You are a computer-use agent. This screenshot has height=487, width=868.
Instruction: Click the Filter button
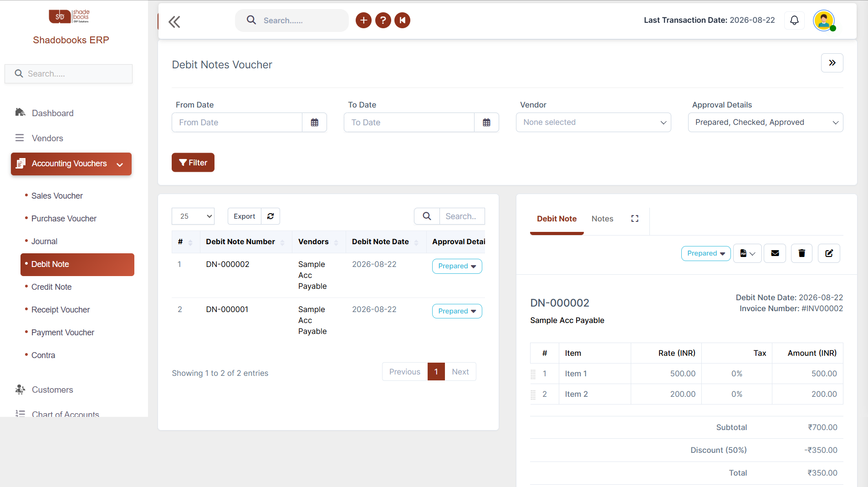pos(193,163)
